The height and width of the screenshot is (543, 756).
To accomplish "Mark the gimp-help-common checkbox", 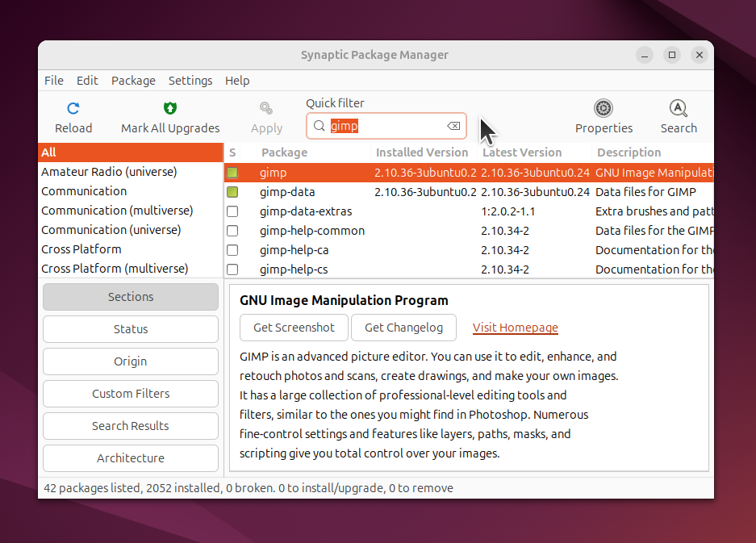I will coord(232,231).
